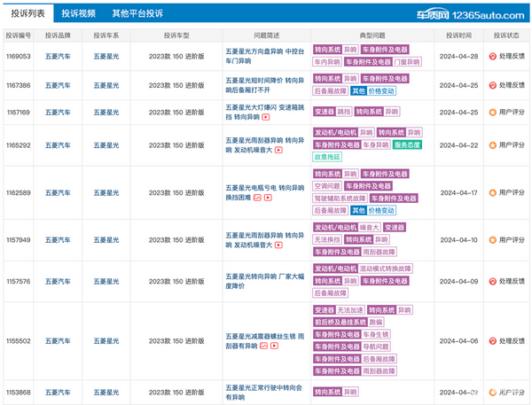The image size is (532, 405).
Task: Click the video icon in complaint 1157949
Action: tap(278, 245)
